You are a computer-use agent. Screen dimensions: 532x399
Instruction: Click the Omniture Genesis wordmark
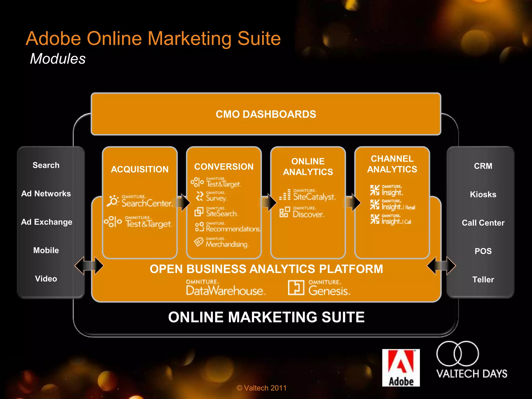tap(329, 288)
